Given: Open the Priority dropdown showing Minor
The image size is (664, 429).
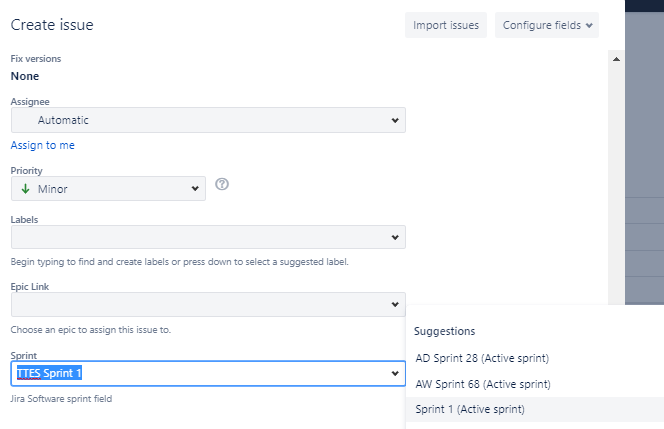Looking at the screenshot, I should pos(108,188).
